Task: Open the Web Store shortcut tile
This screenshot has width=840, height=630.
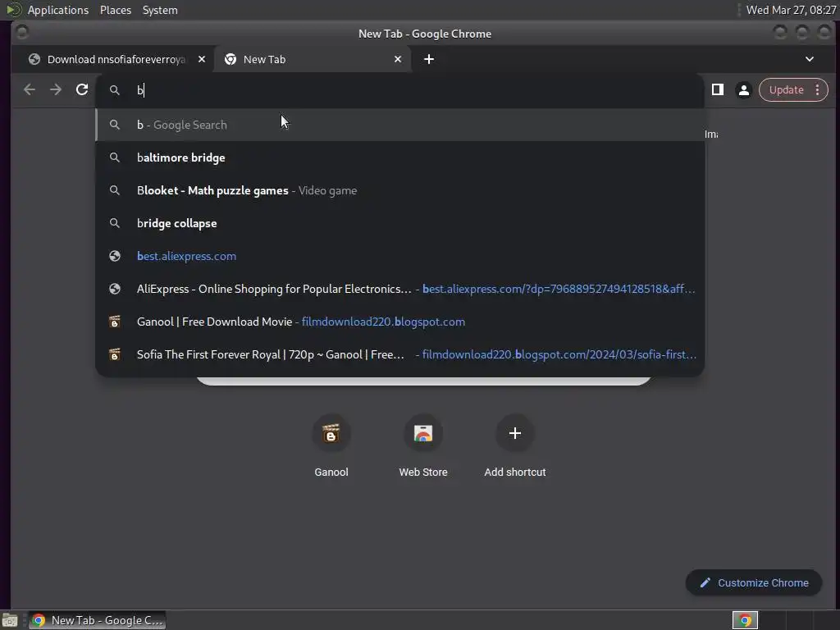Action: (423, 445)
